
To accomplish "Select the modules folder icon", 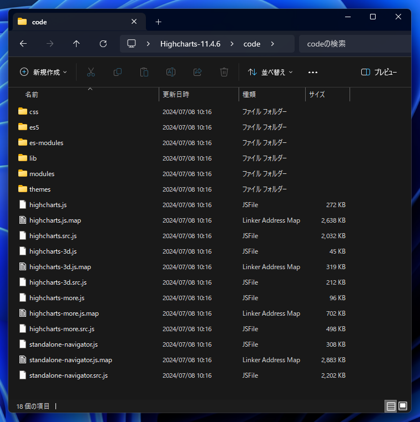I will 23,173.
